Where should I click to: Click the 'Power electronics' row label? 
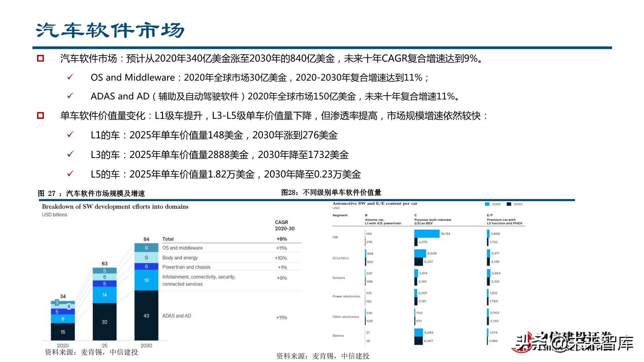point(346,296)
